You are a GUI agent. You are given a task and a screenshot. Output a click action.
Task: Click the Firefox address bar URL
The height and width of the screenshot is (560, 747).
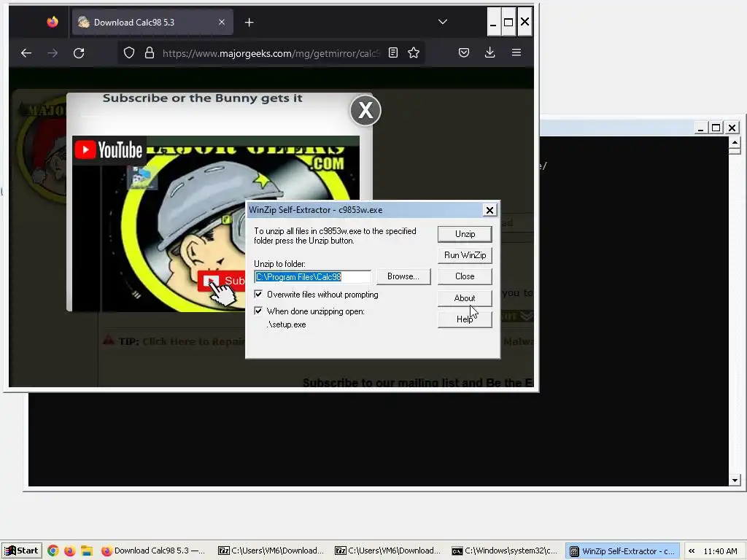[x=271, y=53]
